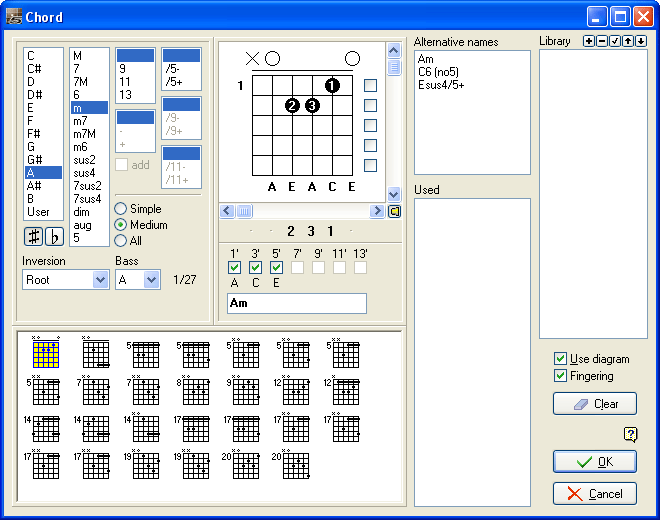The width and height of the screenshot is (660, 520).
Task: Click finger 1 dot on fretboard diagram
Action: point(332,85)
